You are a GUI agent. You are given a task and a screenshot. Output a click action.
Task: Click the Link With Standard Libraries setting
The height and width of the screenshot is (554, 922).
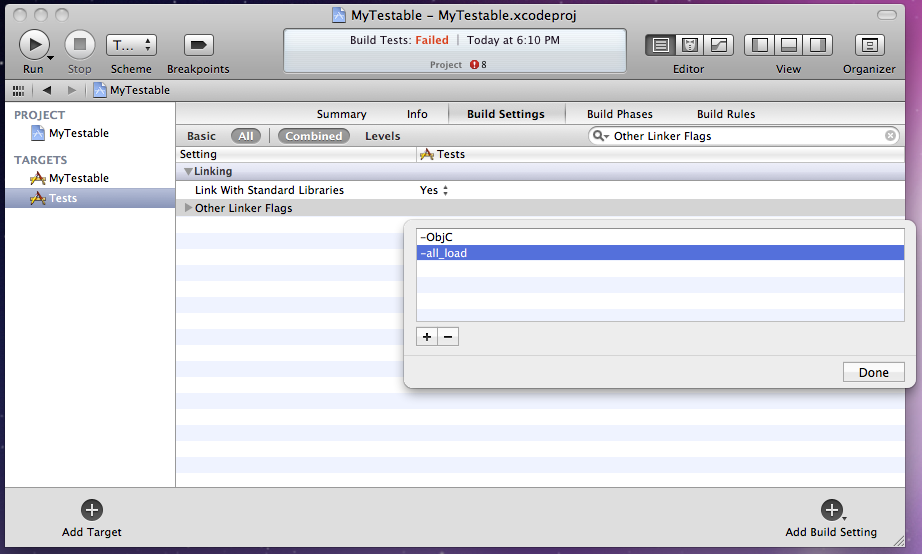[269, 190]
